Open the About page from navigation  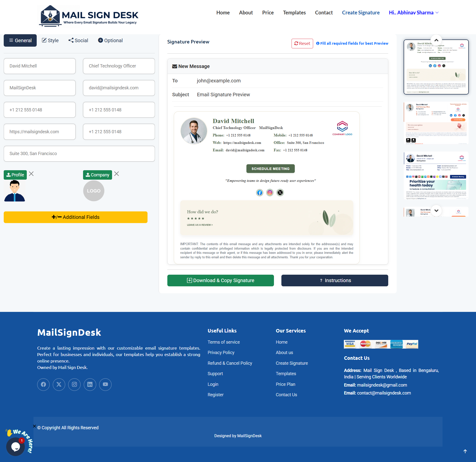pyautogui.click(x=246, y=13)
